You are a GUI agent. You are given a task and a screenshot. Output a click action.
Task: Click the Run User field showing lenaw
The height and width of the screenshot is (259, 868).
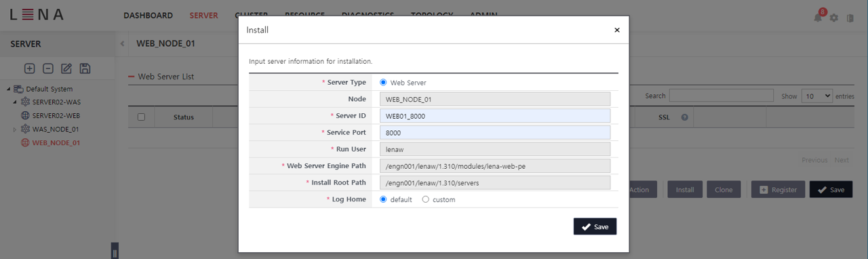[x=495, y=149]
